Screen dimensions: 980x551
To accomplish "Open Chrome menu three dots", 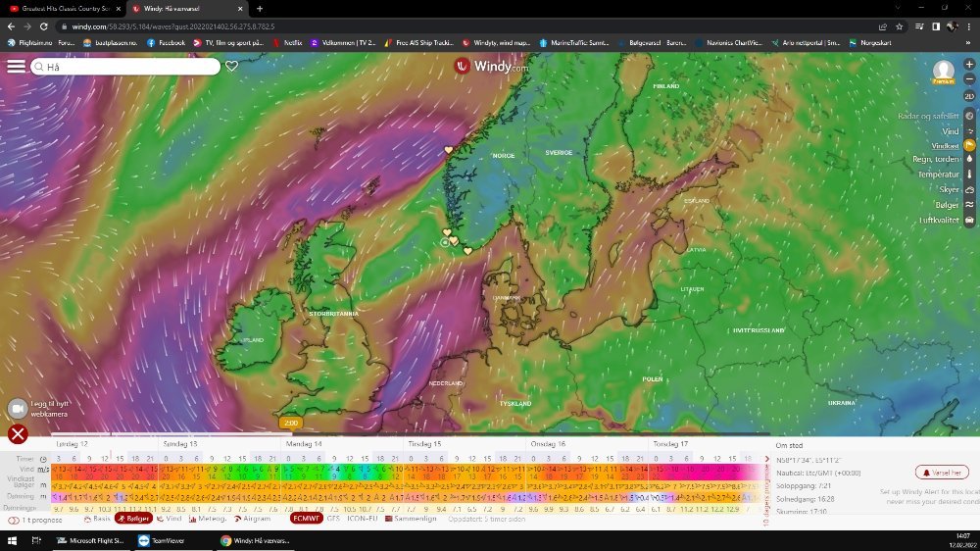I will [x=969, y=26].
